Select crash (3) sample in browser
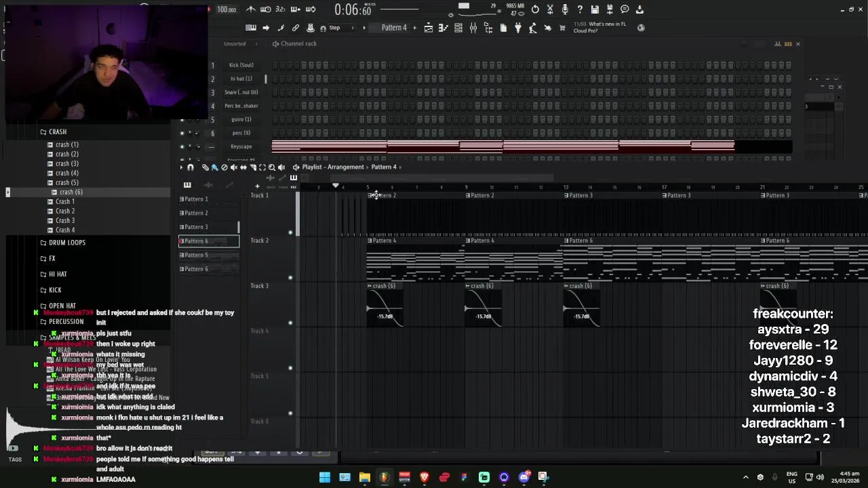This screenshot has height=488, width=868. pos(66,164)
